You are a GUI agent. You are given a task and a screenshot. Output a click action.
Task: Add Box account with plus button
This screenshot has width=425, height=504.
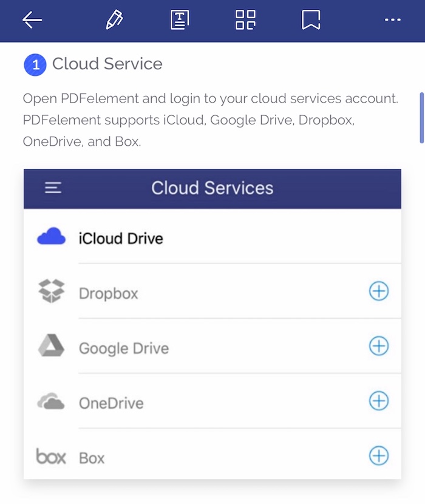(379, 456)
